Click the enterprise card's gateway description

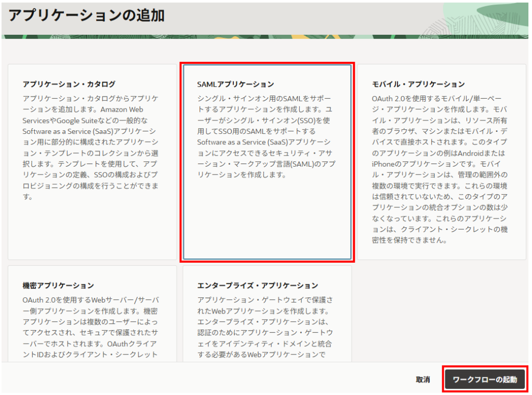pos(265,328)
